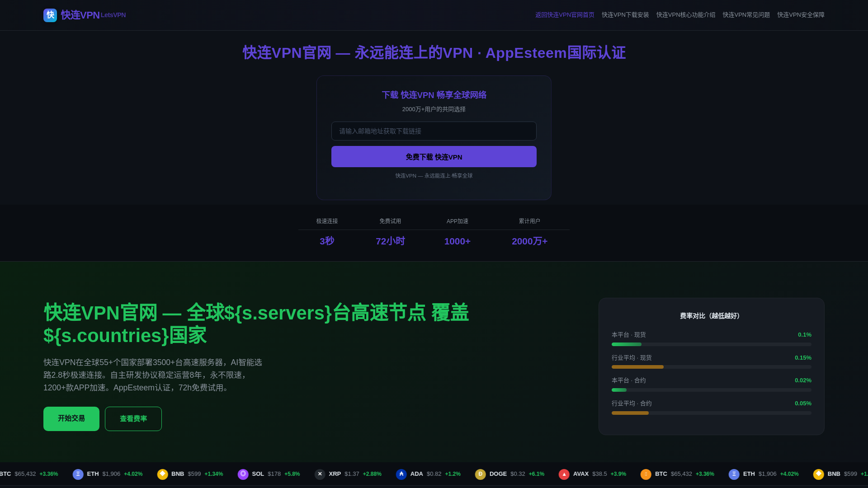
Task: Click the 本平台 · 现货 fee bar
Action: [x=712, y=344]
